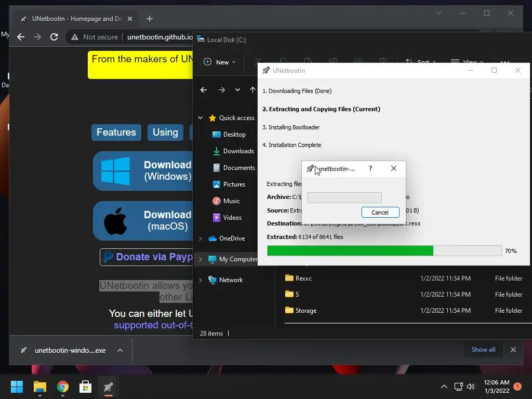Screen dimensions: 532x399
Task: Open Google Chrome from the taskbar
Action: pos(63,387)
